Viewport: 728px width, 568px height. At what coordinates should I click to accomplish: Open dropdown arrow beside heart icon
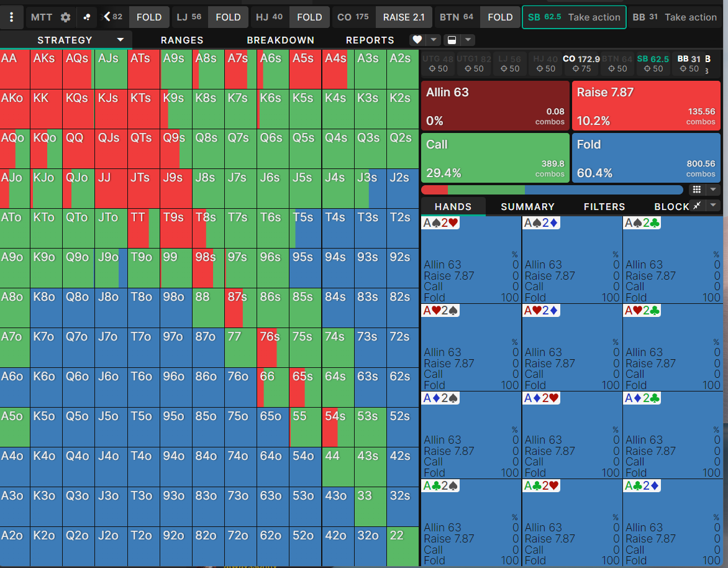coord(434,40)
